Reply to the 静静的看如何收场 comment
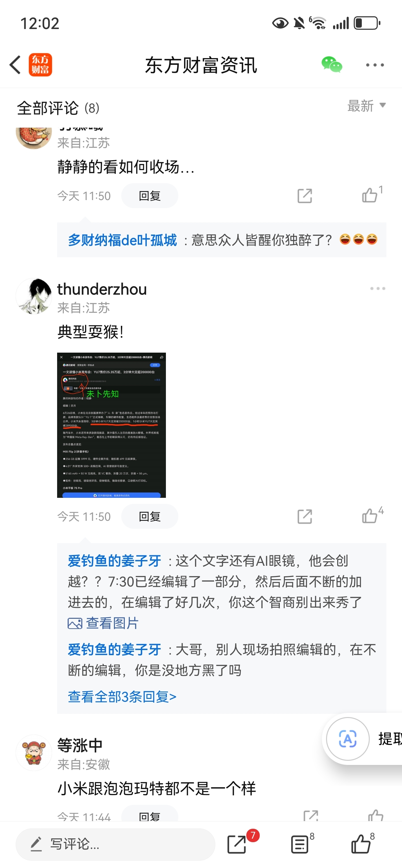The width and height of the screenshot is (402, 868). 150,195
